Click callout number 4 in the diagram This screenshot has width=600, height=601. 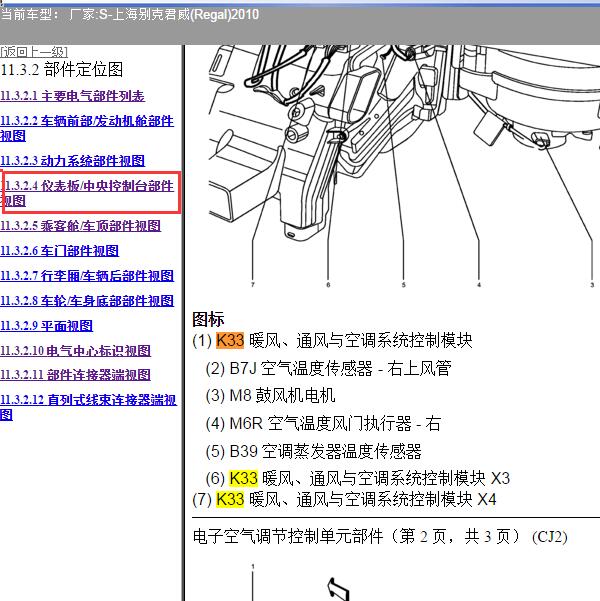pyautogui.click(x=479, y=285)
